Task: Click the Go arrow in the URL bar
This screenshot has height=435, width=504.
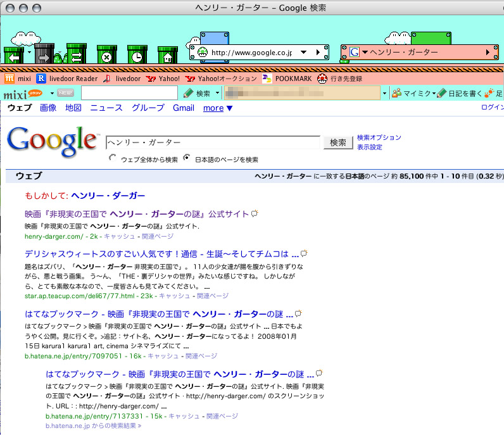Action: (x=318, y=52)
